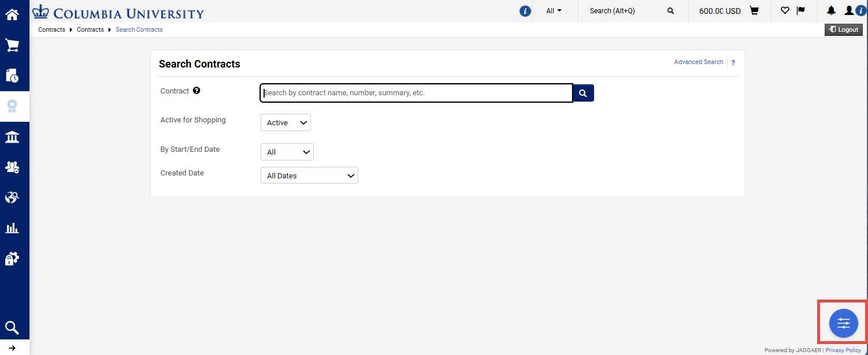The width and height of the screenshot is (868, 355).
Task: Open the Reporting bar chart icon
Action: [x=12, y=228]
